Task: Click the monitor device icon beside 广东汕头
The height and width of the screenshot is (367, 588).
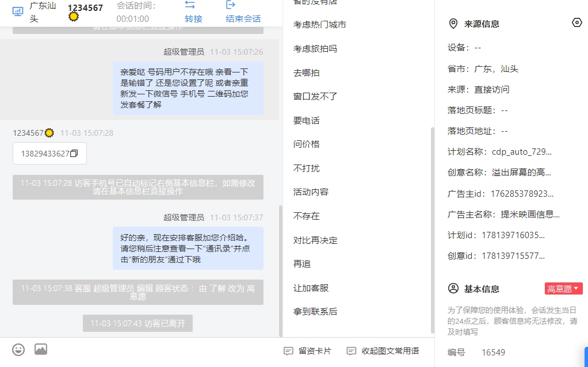Action: click(18, 12)
